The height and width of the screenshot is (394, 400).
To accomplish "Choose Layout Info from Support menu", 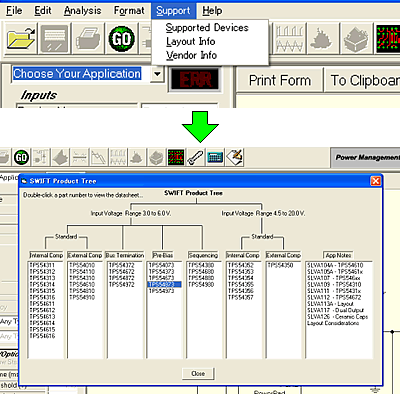I will coord(191,41).
